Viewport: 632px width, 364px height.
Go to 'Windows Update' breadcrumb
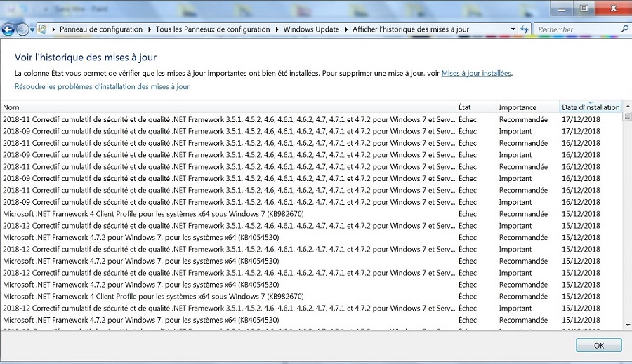click(311, 29)
